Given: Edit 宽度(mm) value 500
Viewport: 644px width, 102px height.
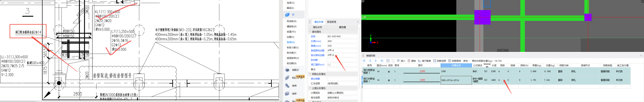Looking at the screenshot, I should click(x=342, y=46).
